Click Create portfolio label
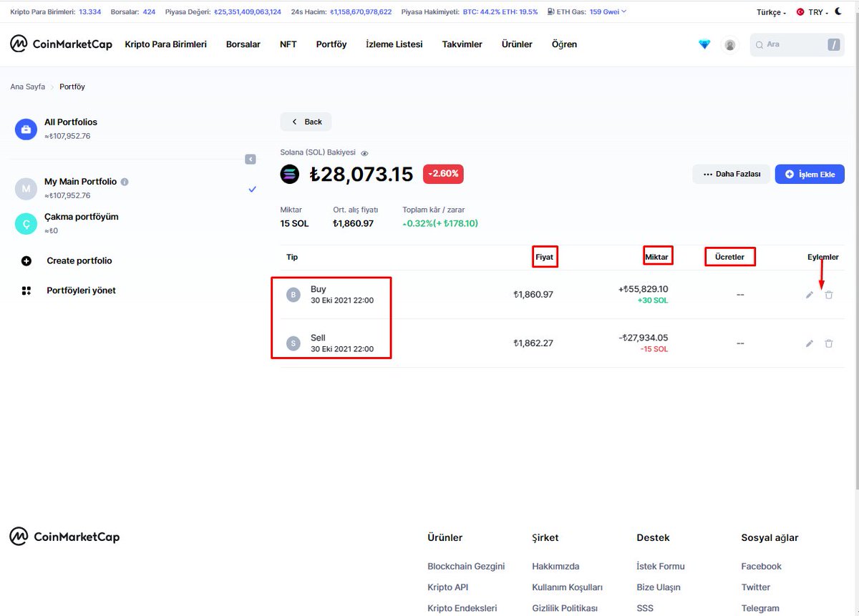 [x=79, y=261]
